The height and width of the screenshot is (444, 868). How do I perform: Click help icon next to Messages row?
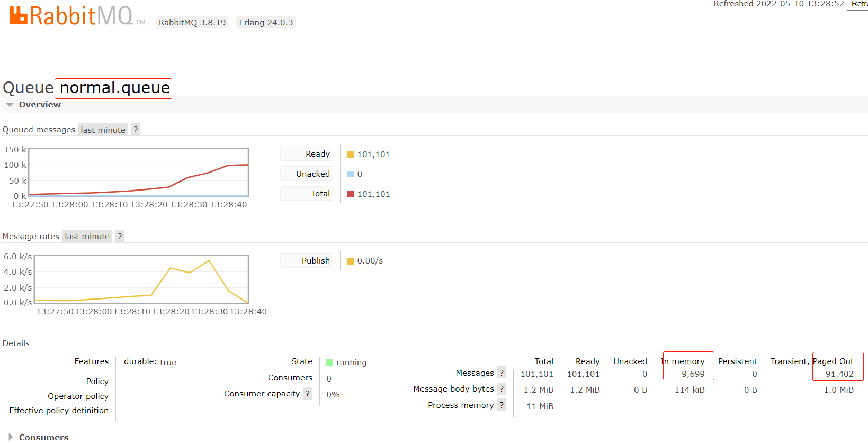pyautogui.click(x=502, y=373)
